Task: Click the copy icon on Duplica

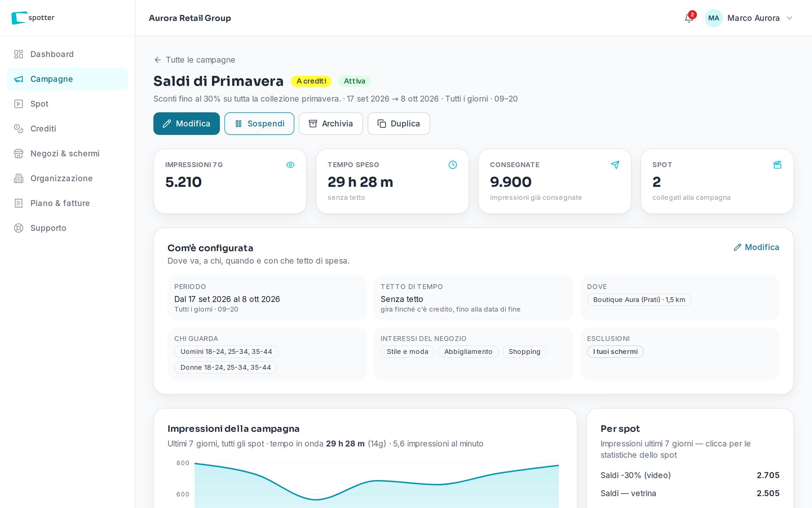Action: click(382, 124)
